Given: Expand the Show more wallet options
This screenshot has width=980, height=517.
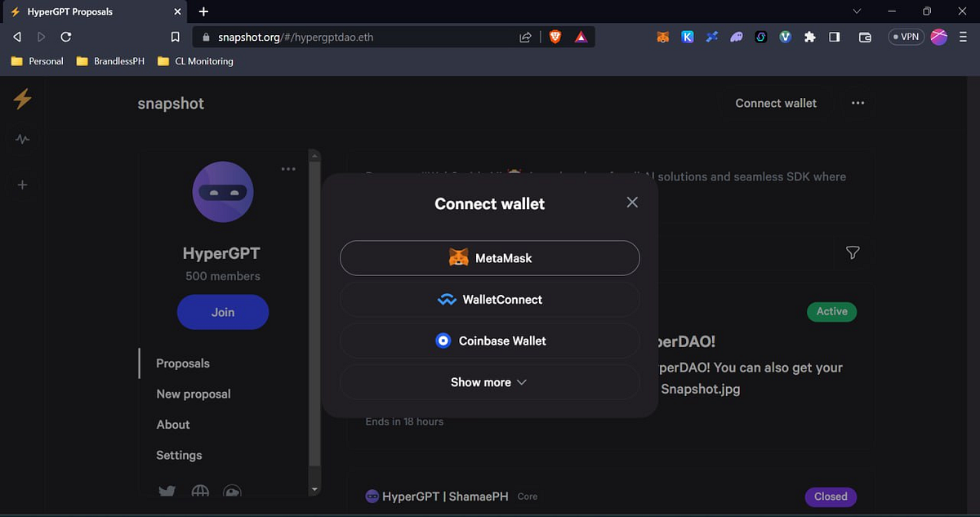Looking at the screenshot, I should click(489, 381).
